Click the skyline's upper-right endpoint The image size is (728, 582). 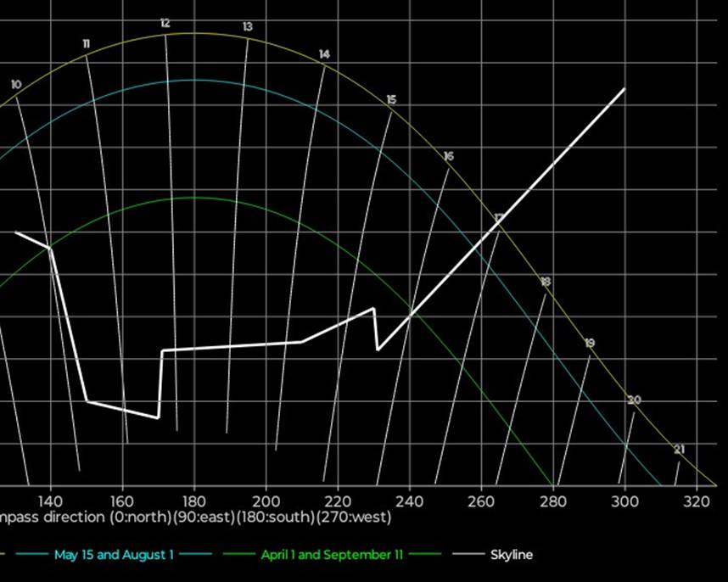(624, 88)
